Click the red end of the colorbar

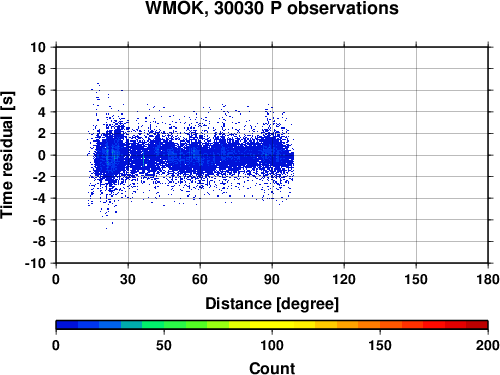click(x=477, y=325)
